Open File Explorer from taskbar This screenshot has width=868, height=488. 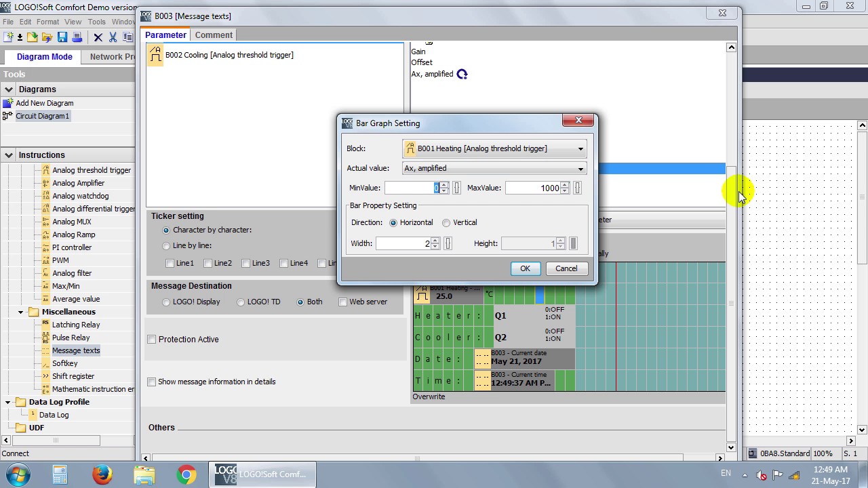[144, 474]
